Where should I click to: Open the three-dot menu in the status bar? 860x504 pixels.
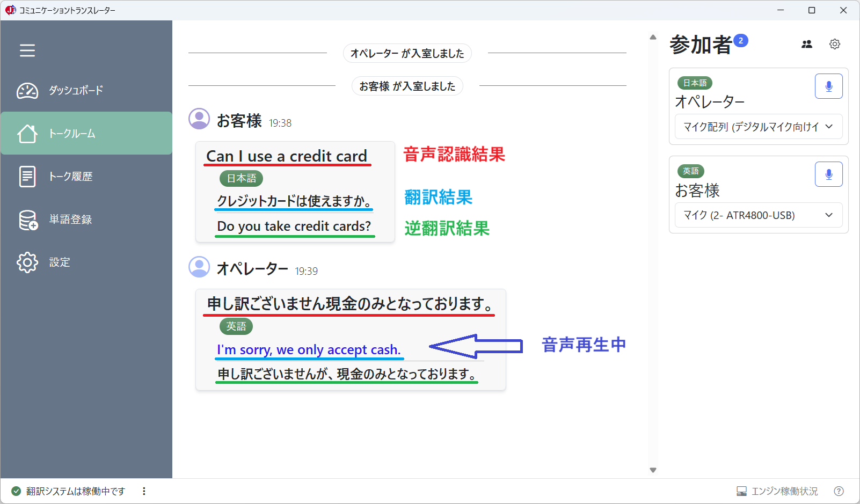(x=143, y=491)
